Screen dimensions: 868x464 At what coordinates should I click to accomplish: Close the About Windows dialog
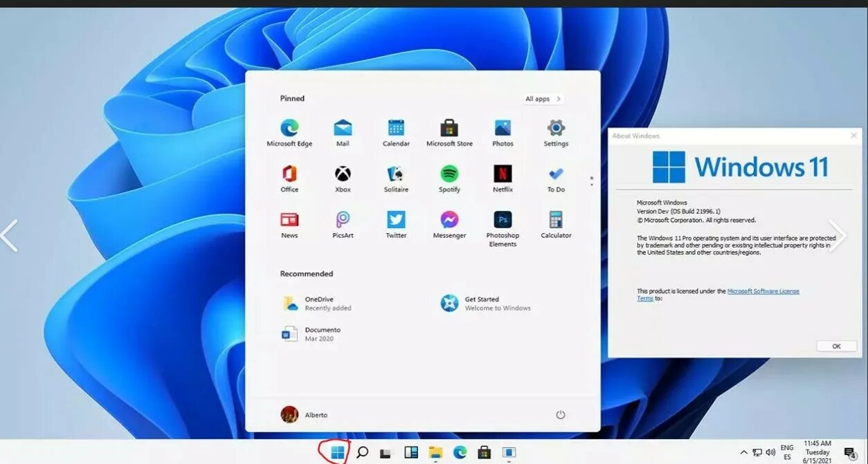click(x=853, y=136)
